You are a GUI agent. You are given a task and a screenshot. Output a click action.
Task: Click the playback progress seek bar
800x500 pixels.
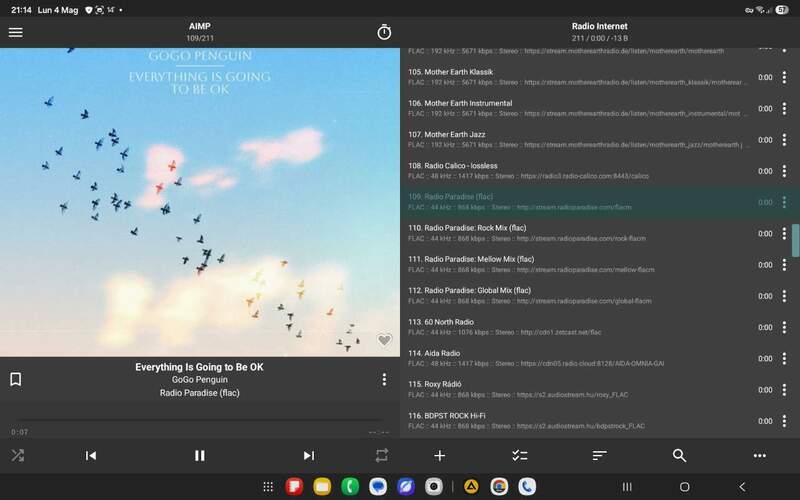click(x=199, y=420)
